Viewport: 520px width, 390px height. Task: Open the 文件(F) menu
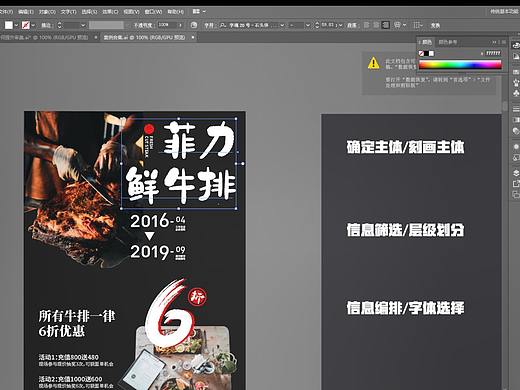pyautogui.click(x=6, y=12)
